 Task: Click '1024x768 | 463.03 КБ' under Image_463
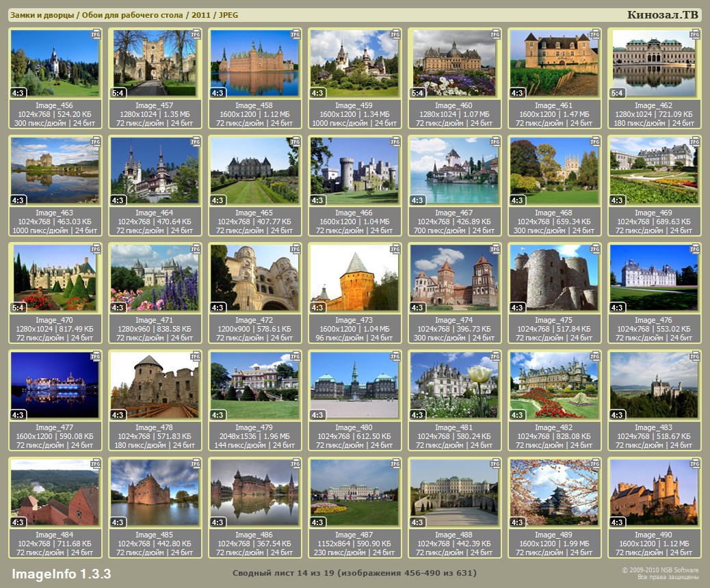(55, 222)
